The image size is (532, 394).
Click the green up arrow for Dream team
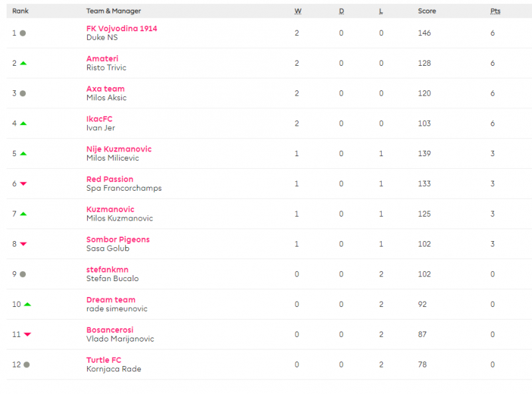(27, 304)
